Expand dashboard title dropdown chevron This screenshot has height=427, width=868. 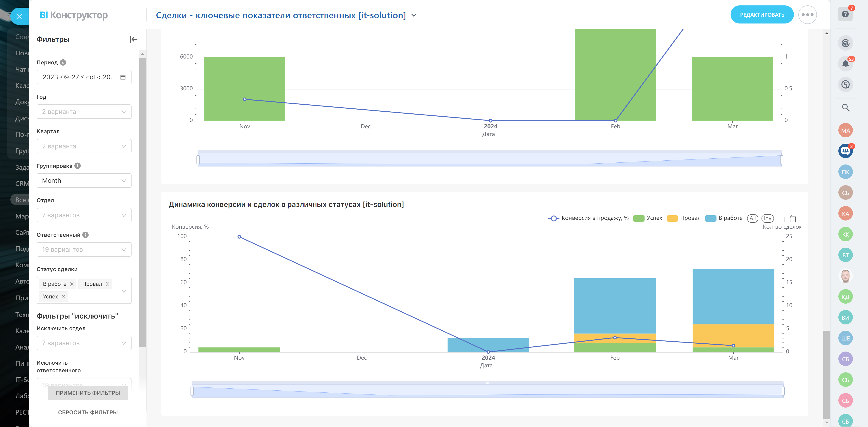click(414, 16)
